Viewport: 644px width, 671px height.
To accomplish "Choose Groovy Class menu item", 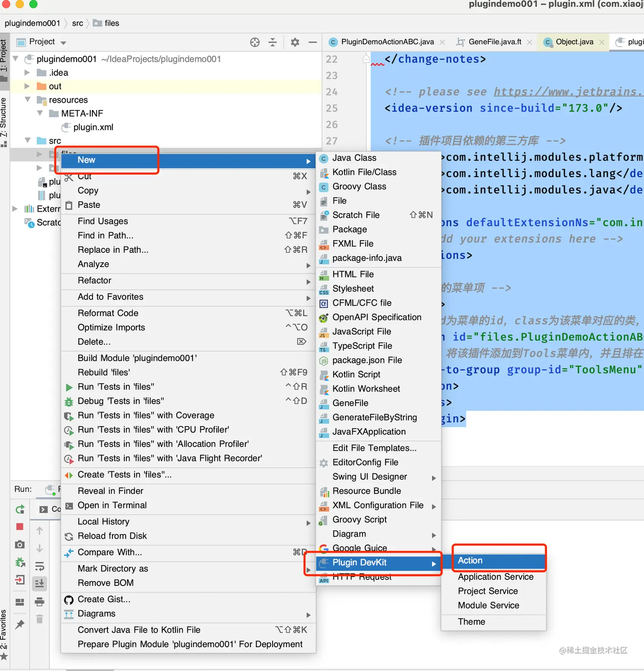I will tap(378, 186).
